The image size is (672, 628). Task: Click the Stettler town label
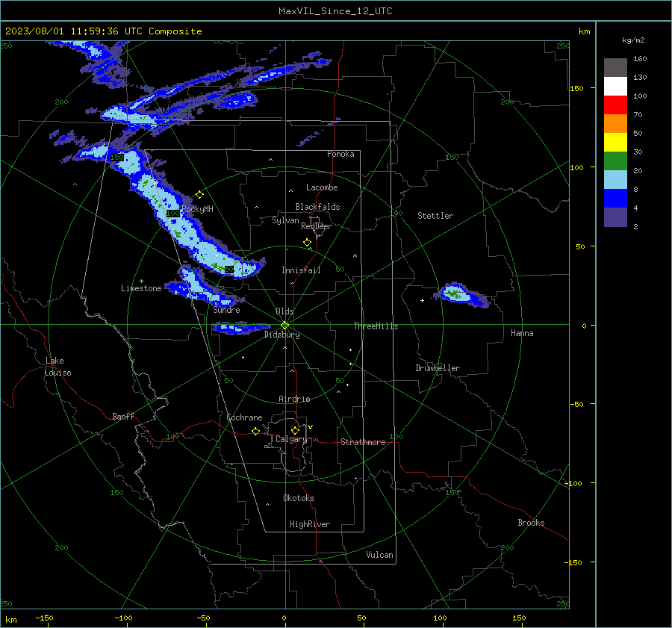435,216
